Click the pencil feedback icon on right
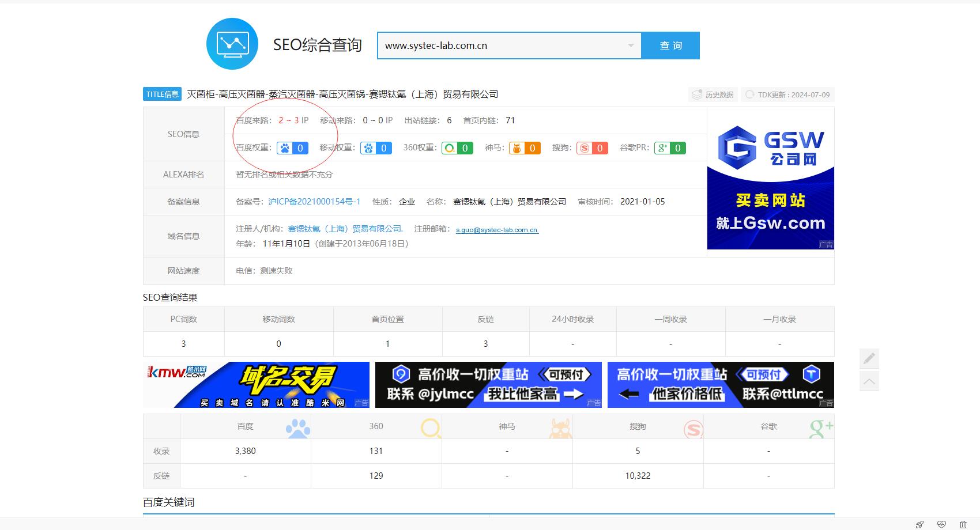The image size is (980, 530). (x=869, y=358)
